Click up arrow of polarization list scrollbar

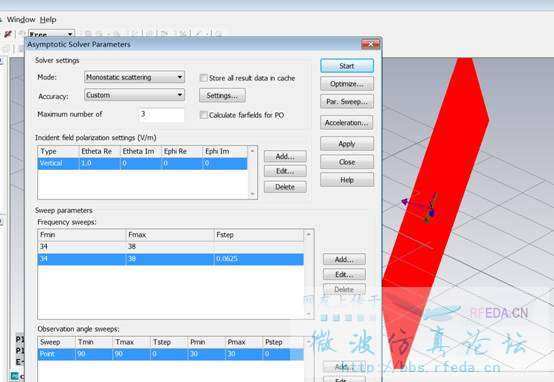click(x=252, y=151)
